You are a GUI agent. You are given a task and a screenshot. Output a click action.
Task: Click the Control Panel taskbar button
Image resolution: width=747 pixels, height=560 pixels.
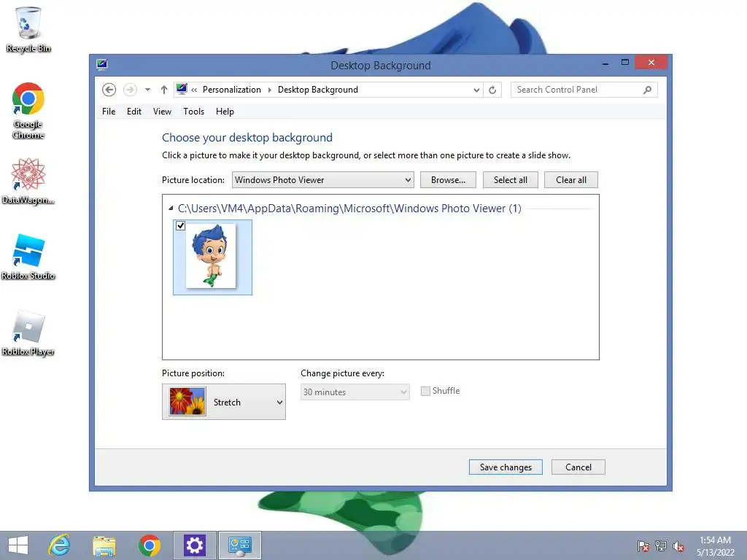point(239,545)
